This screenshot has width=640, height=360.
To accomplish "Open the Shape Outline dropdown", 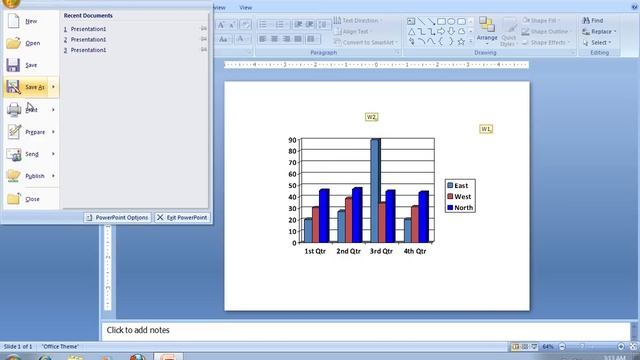I will [548, 31].
